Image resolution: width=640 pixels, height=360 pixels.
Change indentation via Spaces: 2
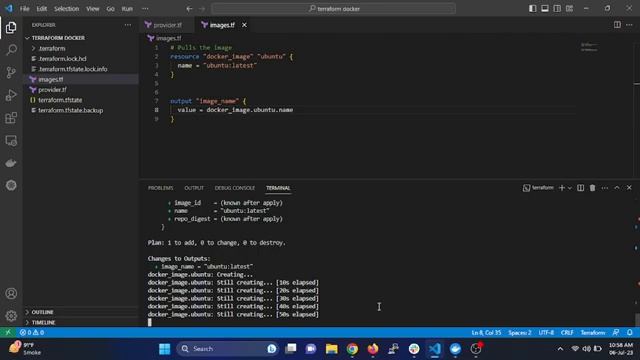pyautogui.click(x=520, y=332)
